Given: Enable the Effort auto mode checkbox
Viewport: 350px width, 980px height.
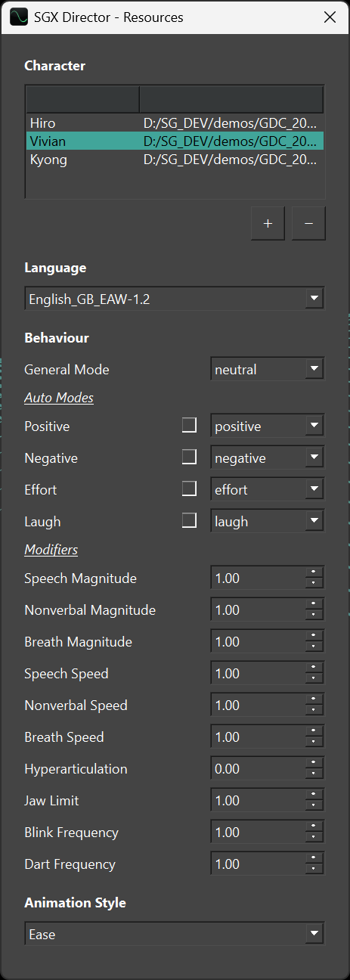Looking at the screenshot, I should 189,489.
